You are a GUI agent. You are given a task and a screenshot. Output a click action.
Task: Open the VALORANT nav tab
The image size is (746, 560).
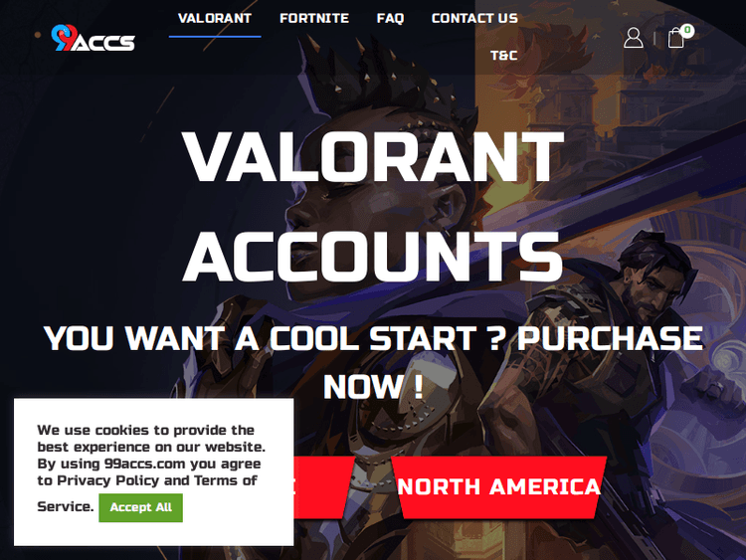point(215,19)
